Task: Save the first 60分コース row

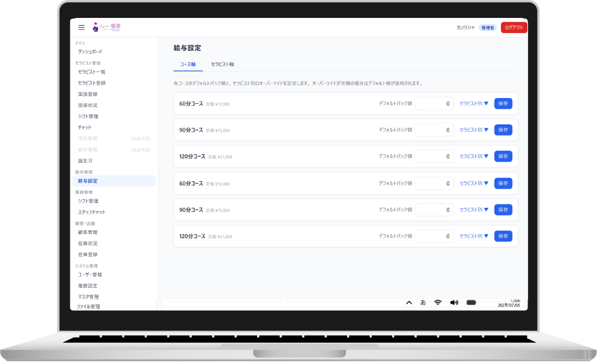Action: [504, 103]
